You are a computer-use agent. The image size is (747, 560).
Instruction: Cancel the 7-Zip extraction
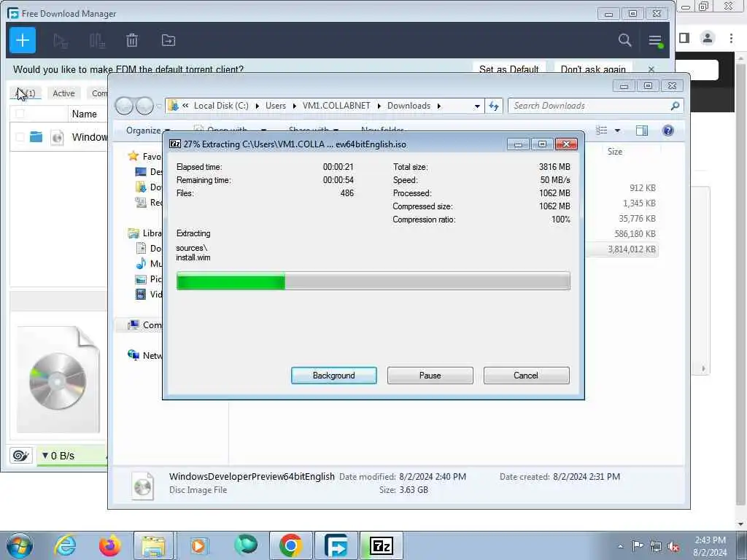click(x=526, y=376)
